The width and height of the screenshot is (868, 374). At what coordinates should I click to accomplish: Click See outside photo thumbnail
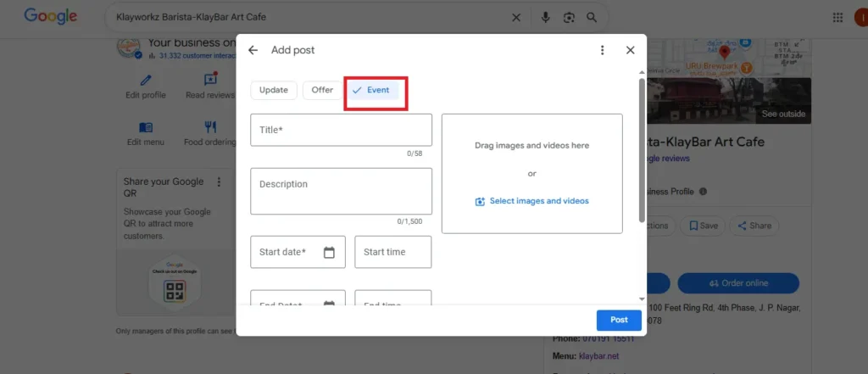pyautogui.click(x=729, y=101)
